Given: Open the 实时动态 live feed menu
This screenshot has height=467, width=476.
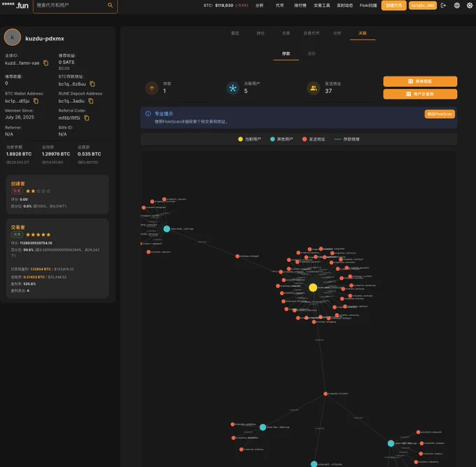Looking at the screenshot, I should click(x=345, y=6).
